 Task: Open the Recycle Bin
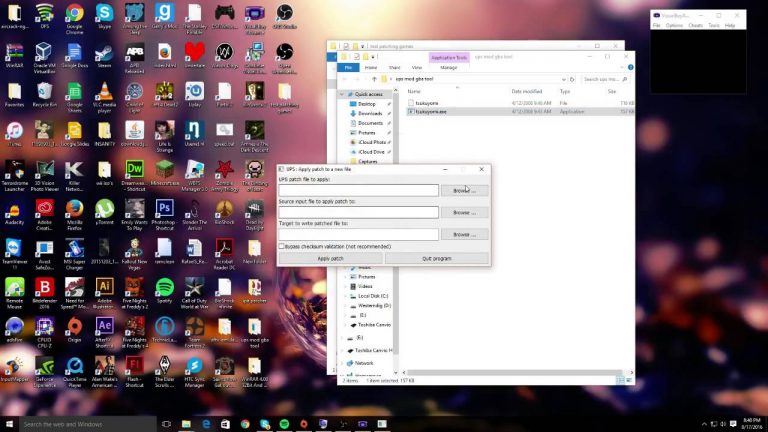[x=44, y=90]
